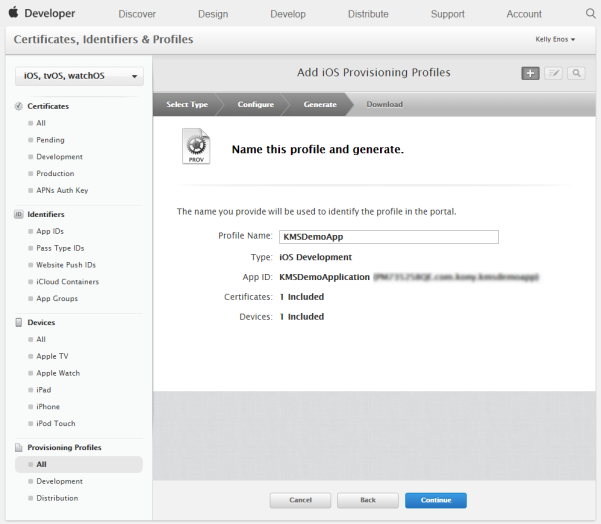Click the Devices section heading
Viewport: 601px width, 524px height.
click(41, 322)
